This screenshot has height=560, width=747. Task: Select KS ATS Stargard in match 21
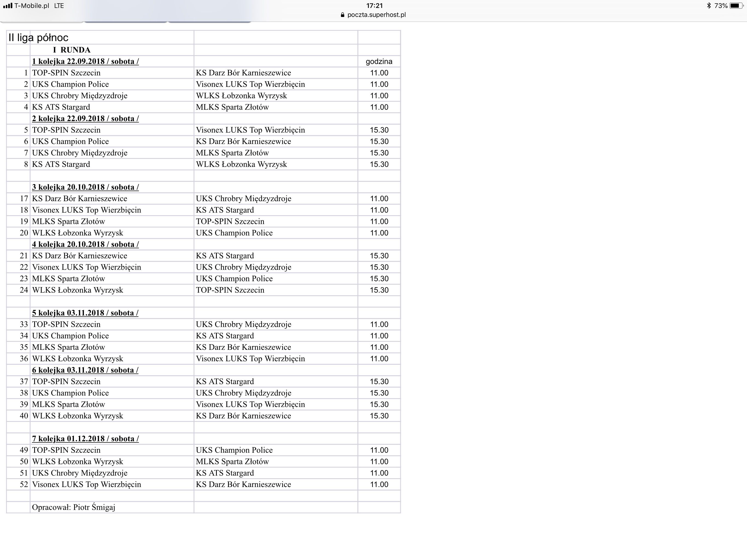coord(225,256)
